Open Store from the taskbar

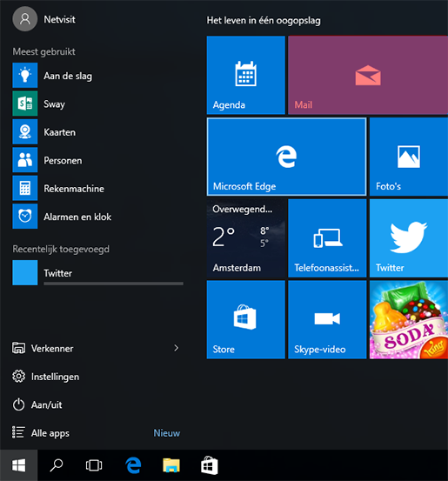(x=210, y=465)
